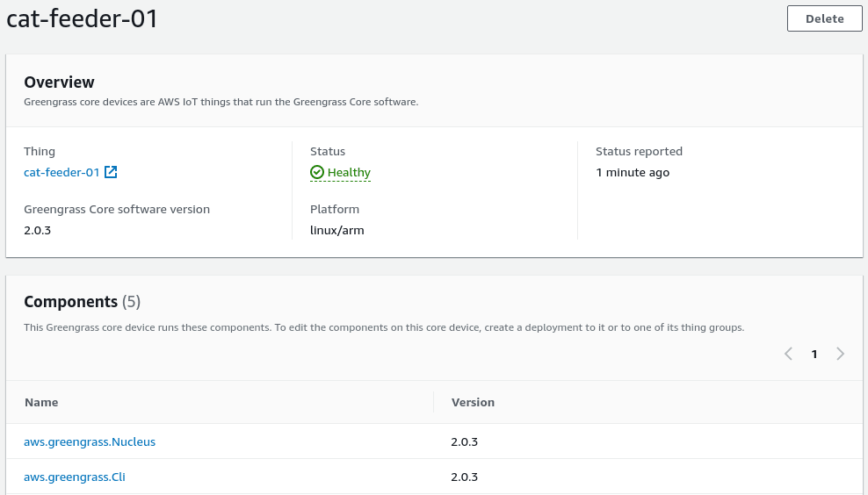Screen dimensions: 868x495
Task: Go to previous components page chevron
Action: tap(788, 354)
